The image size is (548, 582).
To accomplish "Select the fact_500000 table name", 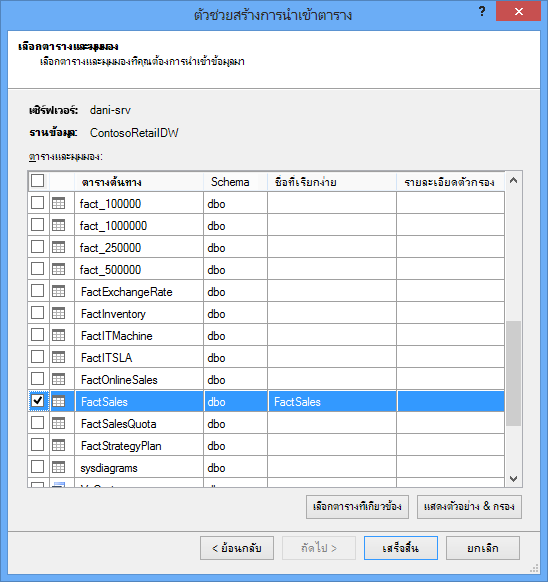I will coord(110,270).
